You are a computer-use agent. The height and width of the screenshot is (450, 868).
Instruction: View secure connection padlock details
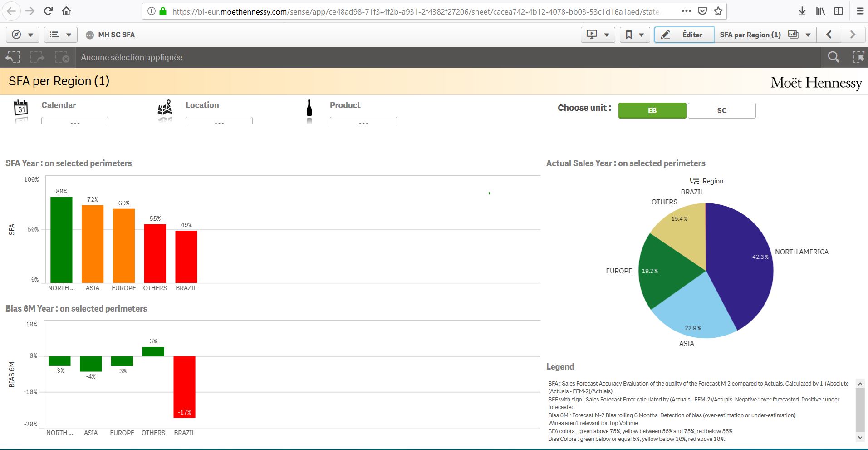tap(163, 11)
